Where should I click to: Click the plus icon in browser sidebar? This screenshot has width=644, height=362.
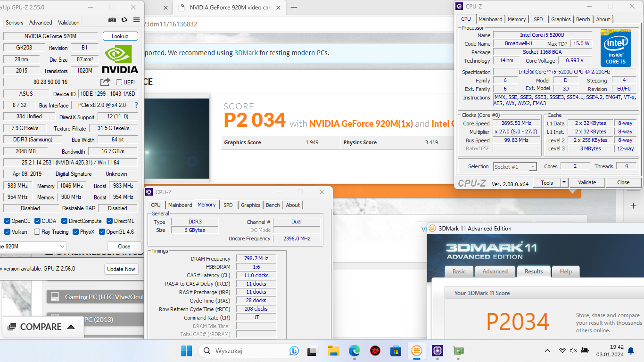[634, 206]
